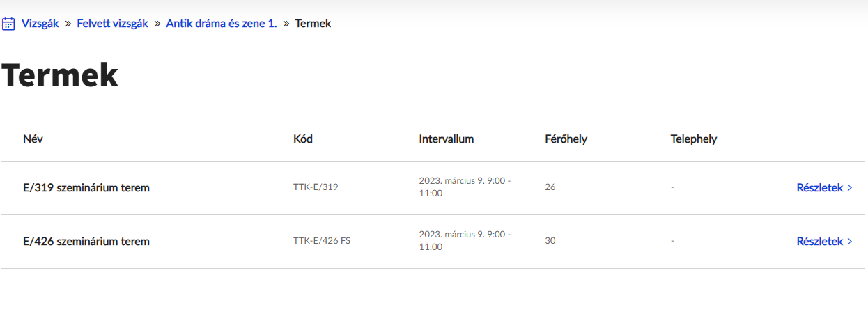Click the large Termek page heading
The height and width of the screenshot is (321, 868).
click(60, 75)
